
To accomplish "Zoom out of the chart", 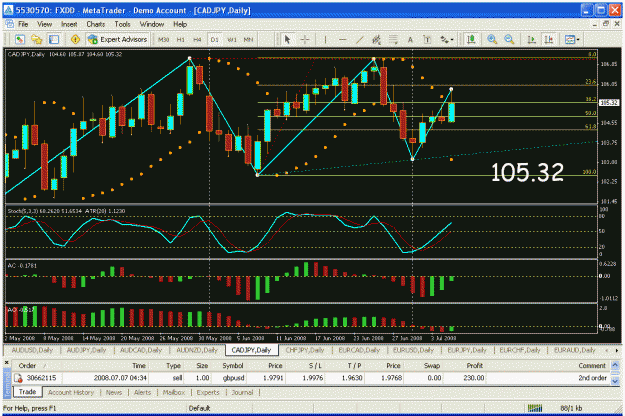I will pos(509,39).
